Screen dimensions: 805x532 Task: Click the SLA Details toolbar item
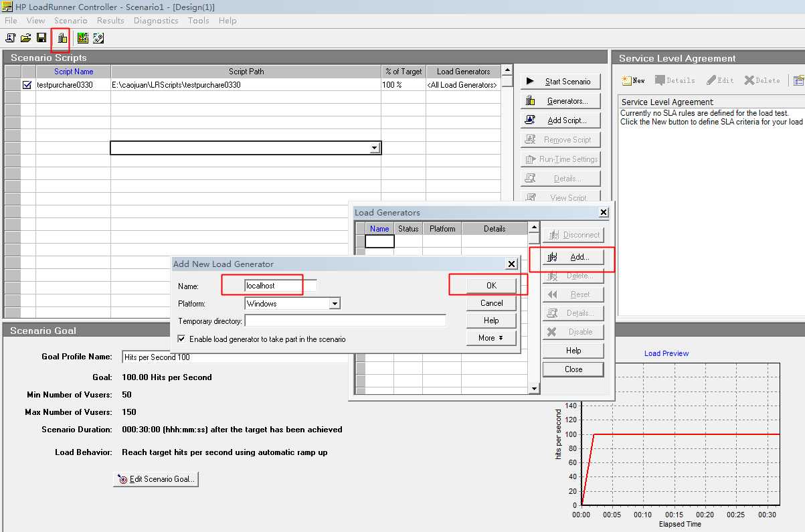pos(675,80)
